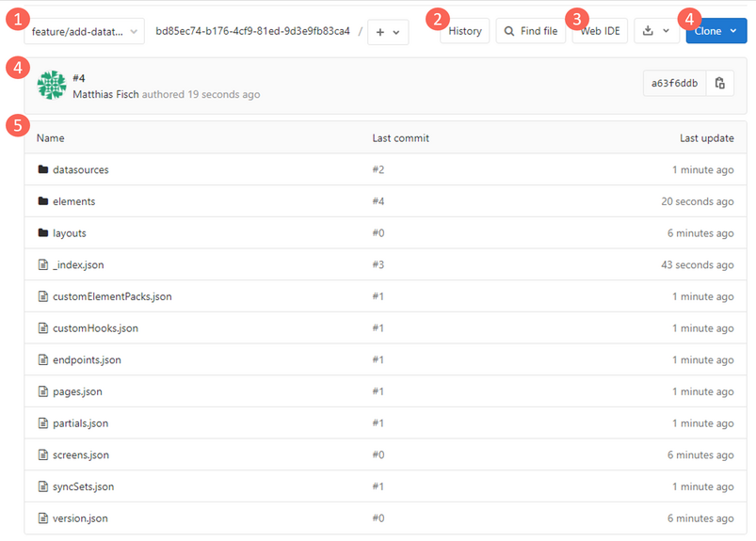Click the magnifier icon in Find file

click(x=509, y=31)
